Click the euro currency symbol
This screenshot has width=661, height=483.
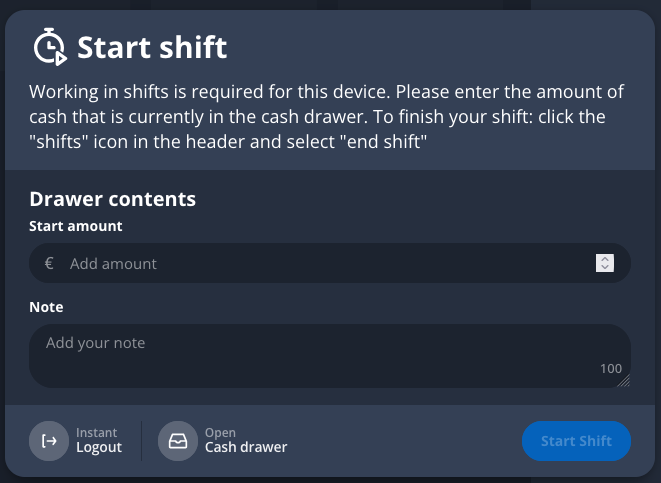(49, 264)
